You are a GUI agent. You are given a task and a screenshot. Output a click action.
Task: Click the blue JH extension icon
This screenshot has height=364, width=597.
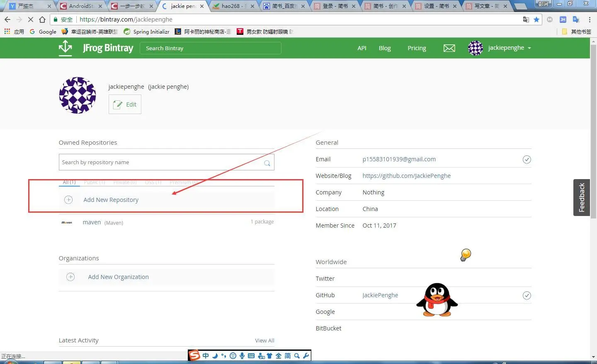tap(563, 19)
